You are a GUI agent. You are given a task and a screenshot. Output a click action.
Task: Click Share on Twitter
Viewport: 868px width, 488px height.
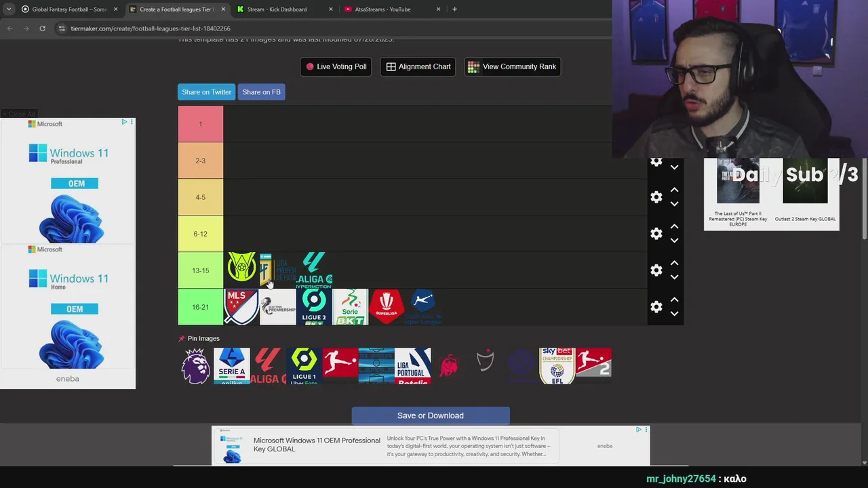click(x=207, y=92)
